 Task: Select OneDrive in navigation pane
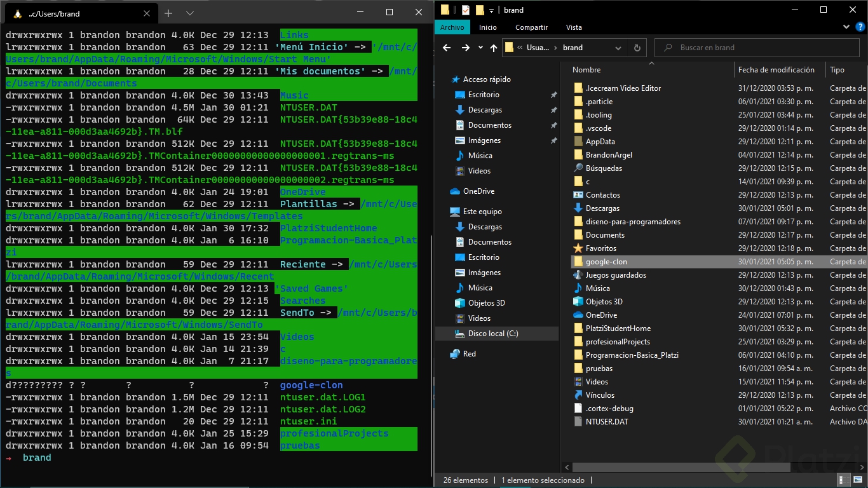(x=478, y=191)
